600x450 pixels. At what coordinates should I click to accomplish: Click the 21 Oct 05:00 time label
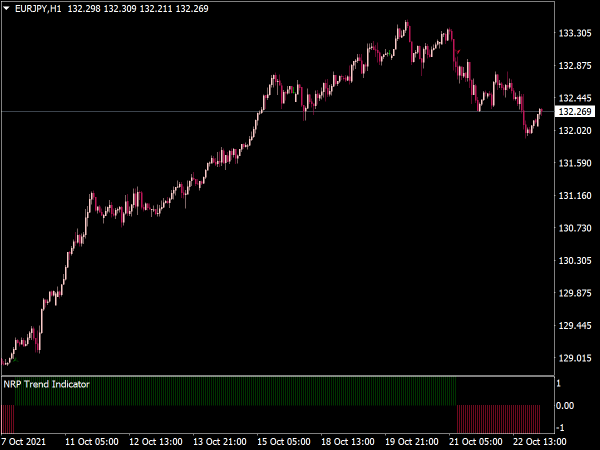(x=476, y=442)
